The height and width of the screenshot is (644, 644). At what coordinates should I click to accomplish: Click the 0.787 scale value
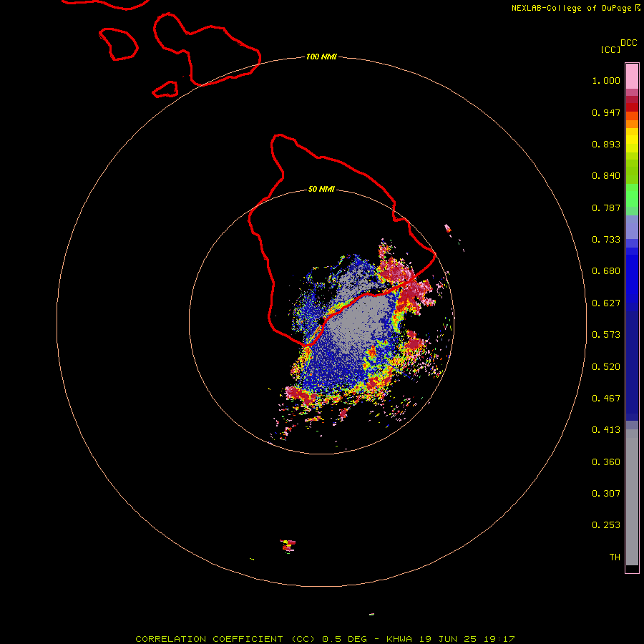point(606,208)
